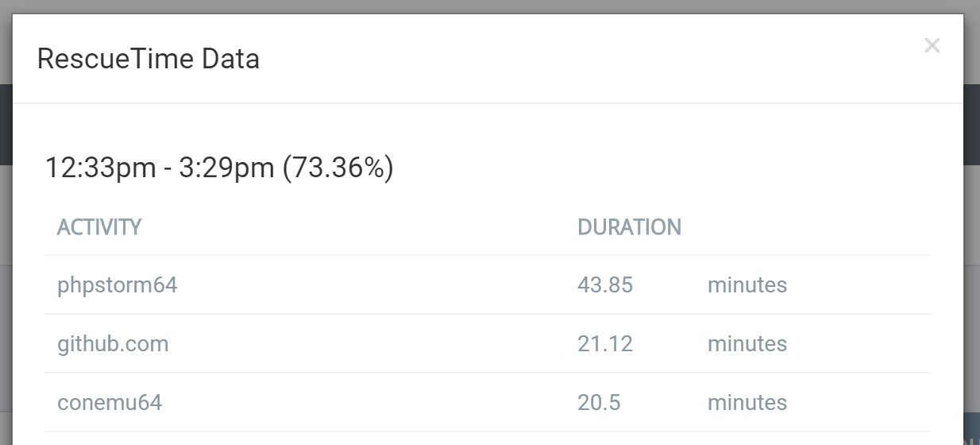This screenshot has height=445, width=980.
Task: Click the 73.36% percentage value
Action: pyautogui.click(x=338, y=168)
